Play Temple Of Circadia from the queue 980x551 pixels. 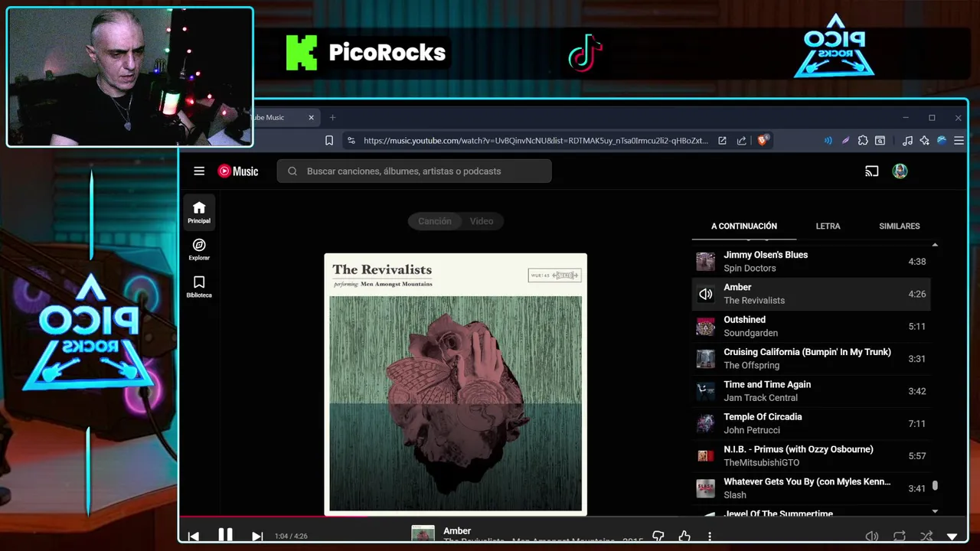point(811,423)
